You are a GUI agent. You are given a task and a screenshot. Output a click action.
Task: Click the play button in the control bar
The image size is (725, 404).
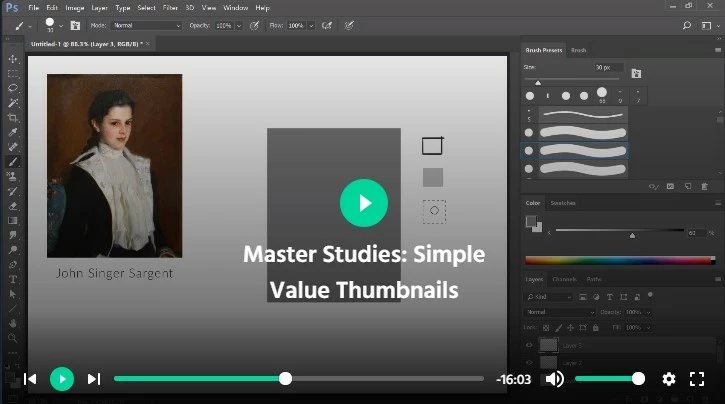tap(61, 379)
